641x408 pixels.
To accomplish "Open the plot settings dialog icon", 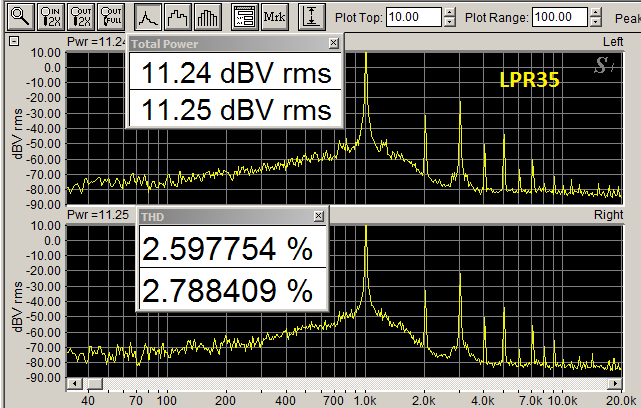I will (244, 17).
